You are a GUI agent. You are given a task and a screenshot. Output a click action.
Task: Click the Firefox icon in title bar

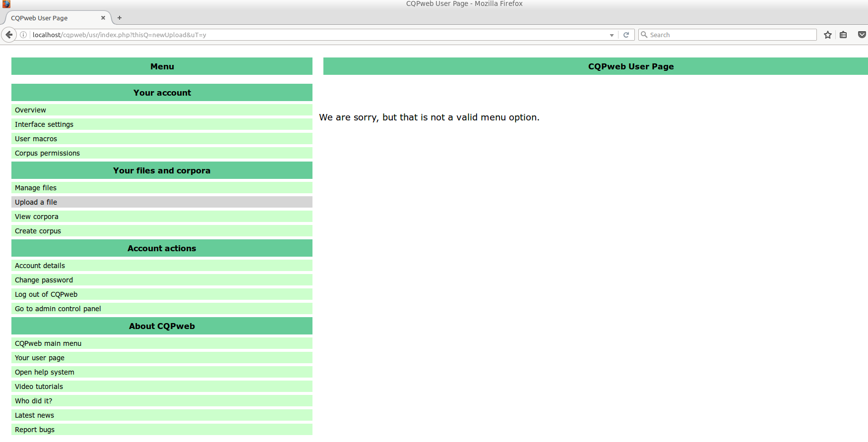point(6,4)
